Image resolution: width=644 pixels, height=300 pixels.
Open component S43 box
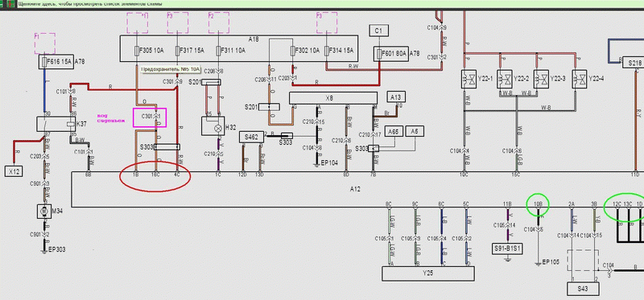pos(582,289)
